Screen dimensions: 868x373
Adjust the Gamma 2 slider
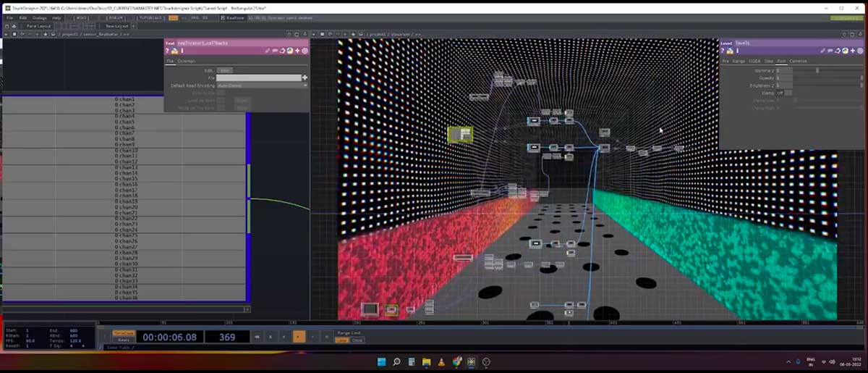point(817,70)
